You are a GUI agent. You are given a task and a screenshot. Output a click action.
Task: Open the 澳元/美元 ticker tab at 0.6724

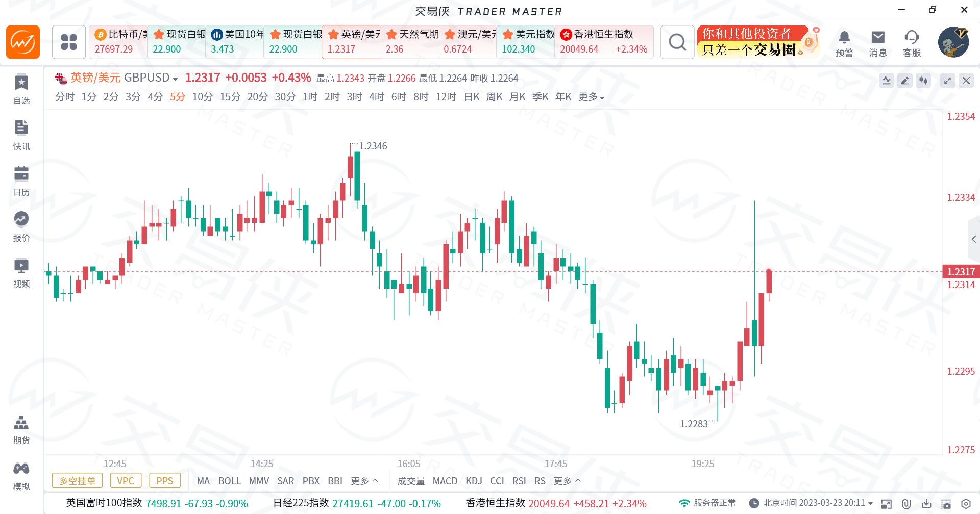click(468, 42)
